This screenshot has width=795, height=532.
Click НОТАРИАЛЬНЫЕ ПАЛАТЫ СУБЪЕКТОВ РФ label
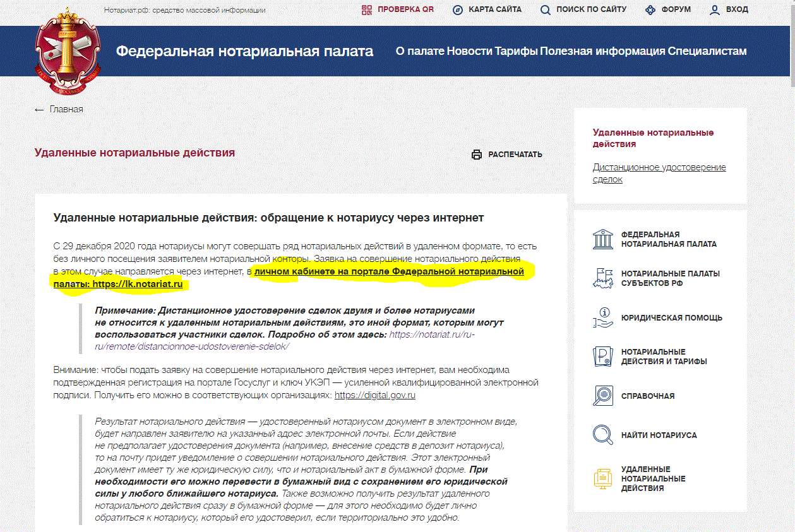[x=671, y=278]
